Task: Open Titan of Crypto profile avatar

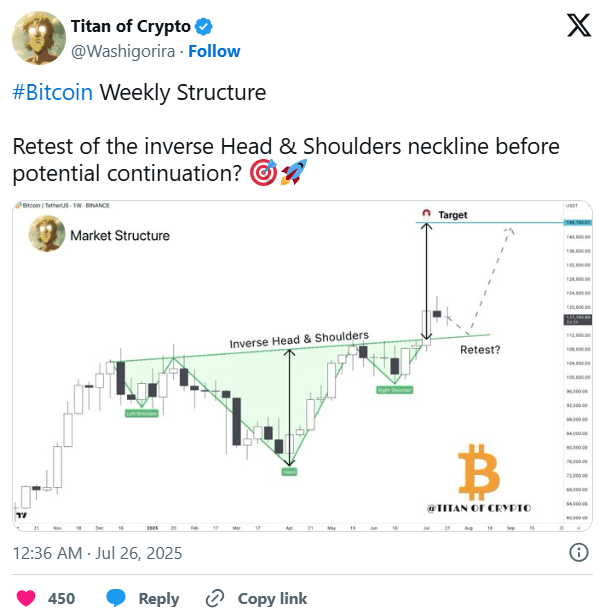Action: (33, 38)
